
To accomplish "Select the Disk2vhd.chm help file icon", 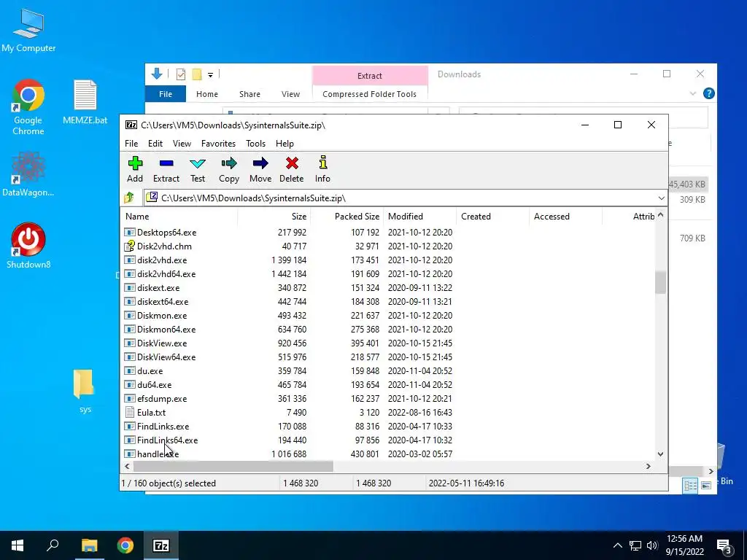I will [x=130, y=246].
